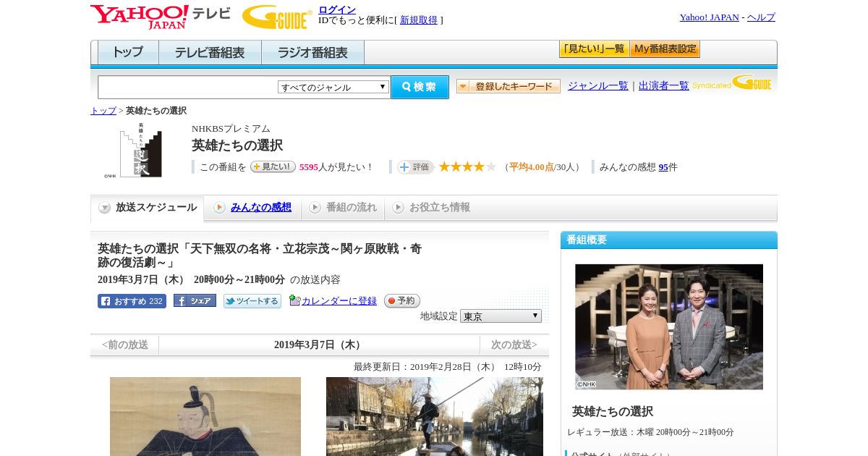Screen dimensions: 868x456
Task: Click the ログイン link
Action: (337, 9)
